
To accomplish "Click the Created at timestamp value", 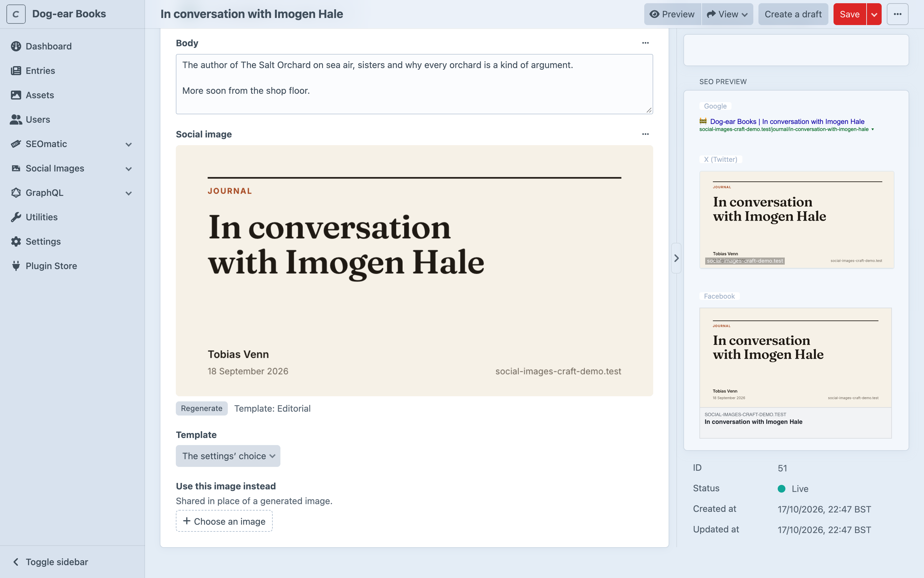I will pos(824,509).
